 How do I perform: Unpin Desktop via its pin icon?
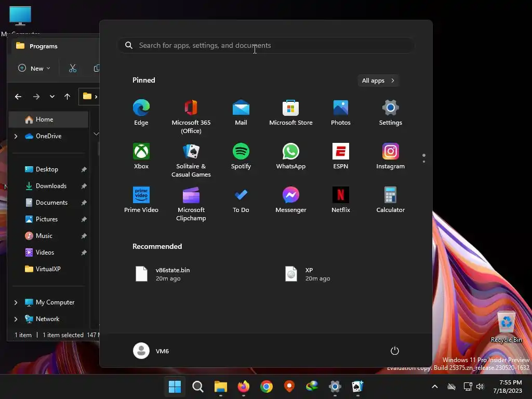click(x=84, y=169)
